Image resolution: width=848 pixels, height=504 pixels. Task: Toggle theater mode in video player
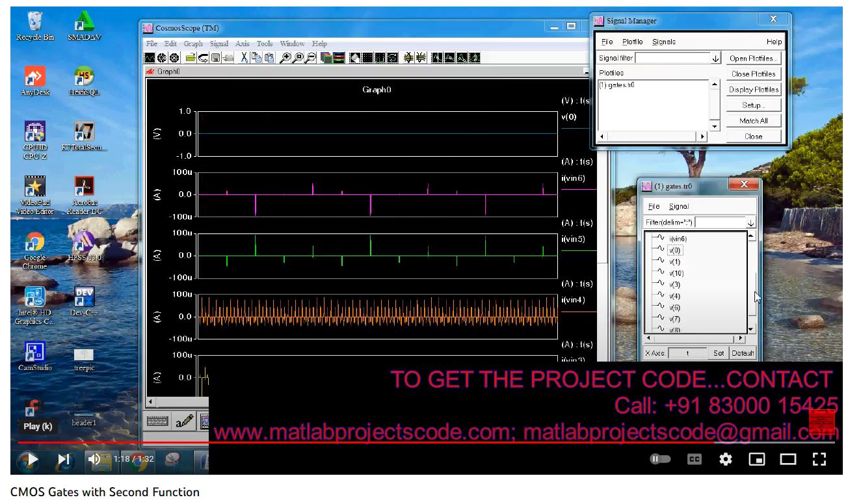click(x=788, y=459)
